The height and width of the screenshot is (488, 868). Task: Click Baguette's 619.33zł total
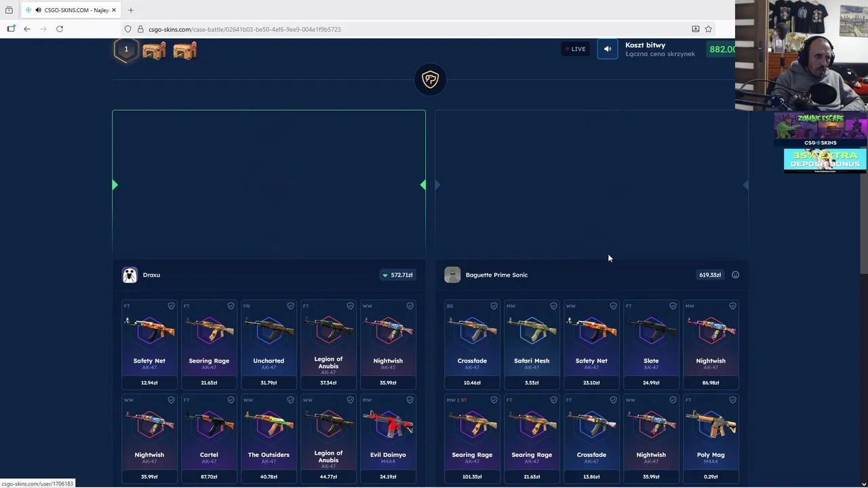tap(710, 275)
